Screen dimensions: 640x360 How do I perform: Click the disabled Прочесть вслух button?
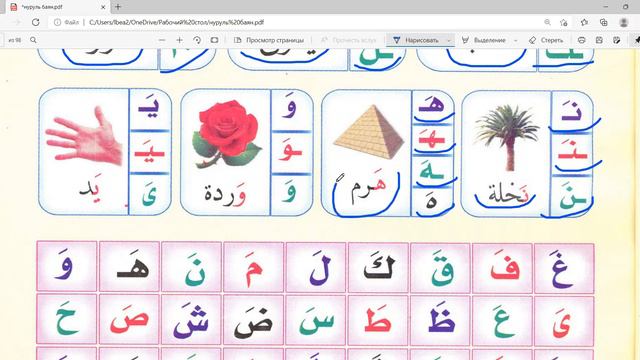point(349,40)
